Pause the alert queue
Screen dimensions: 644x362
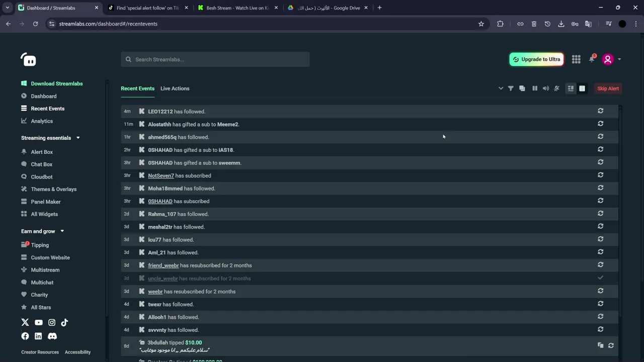point(535,88)
